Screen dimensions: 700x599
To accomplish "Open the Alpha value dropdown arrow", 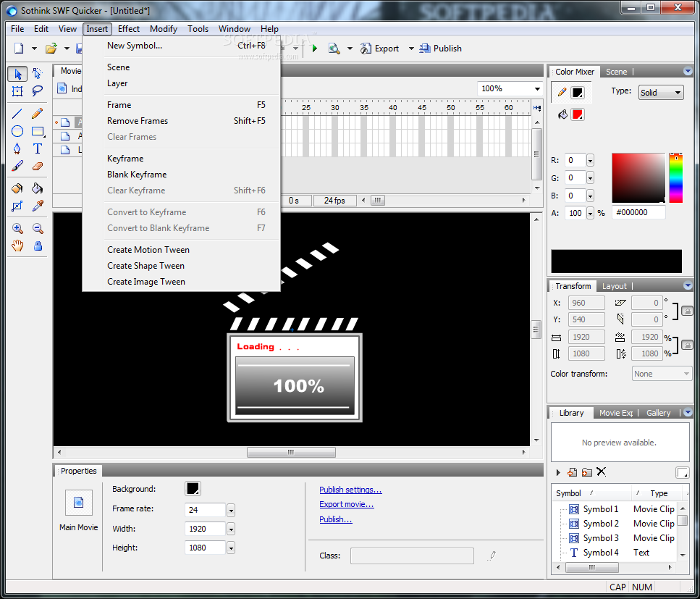I will [x=590, y=213].
